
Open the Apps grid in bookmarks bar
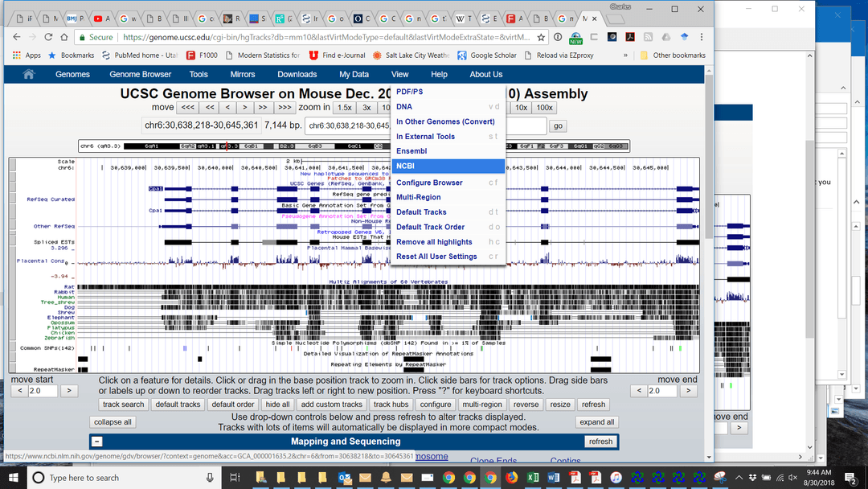(x=26, y=55)
